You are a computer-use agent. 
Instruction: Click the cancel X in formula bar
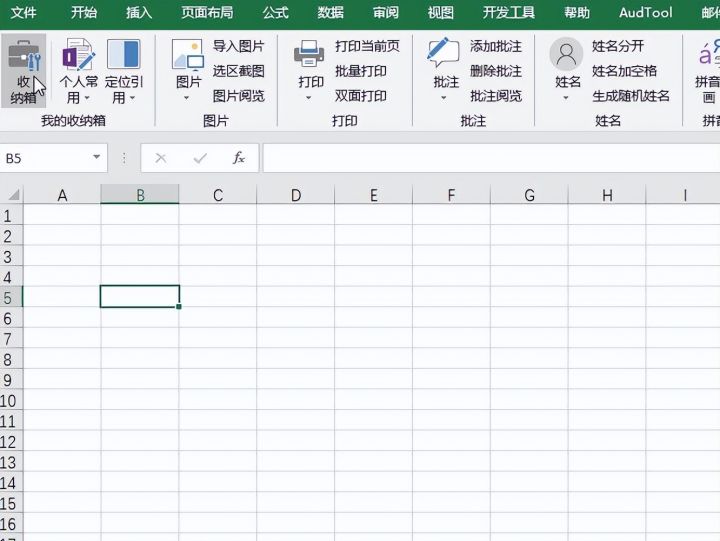tap(161, 158)
